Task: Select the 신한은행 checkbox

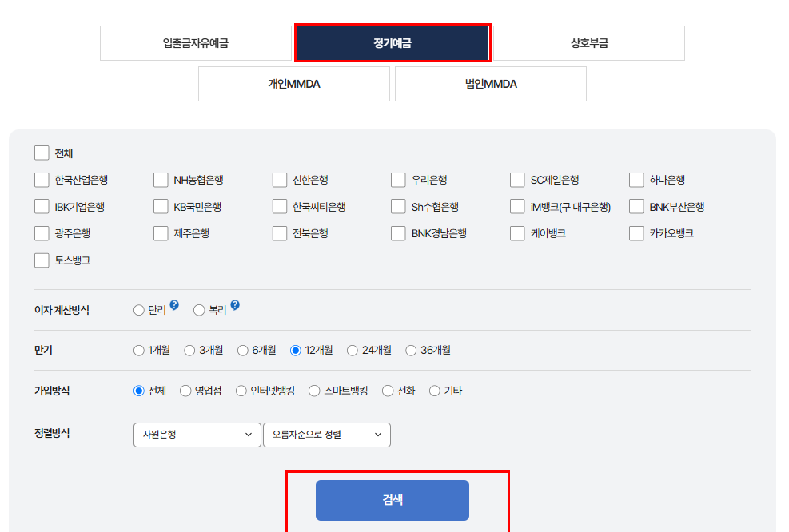Action: (279, 180)
